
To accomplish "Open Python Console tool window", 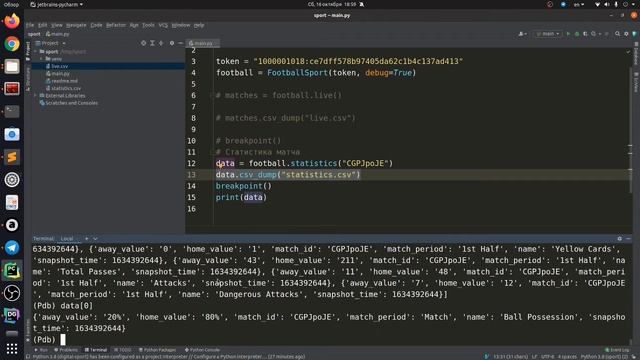I will pyautogui.click(x=202, y=350).
